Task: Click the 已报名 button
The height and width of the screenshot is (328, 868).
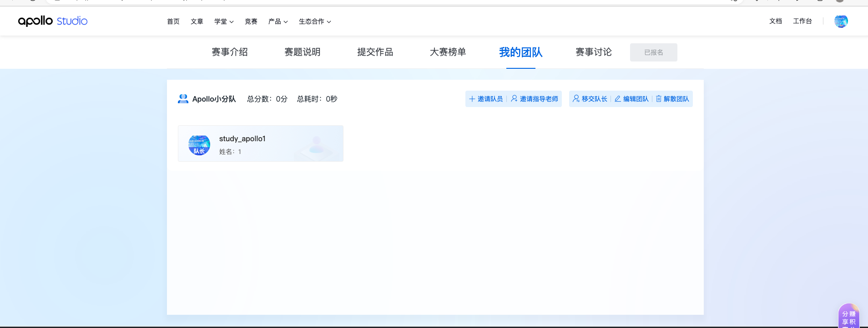Action: pos(653,52)
